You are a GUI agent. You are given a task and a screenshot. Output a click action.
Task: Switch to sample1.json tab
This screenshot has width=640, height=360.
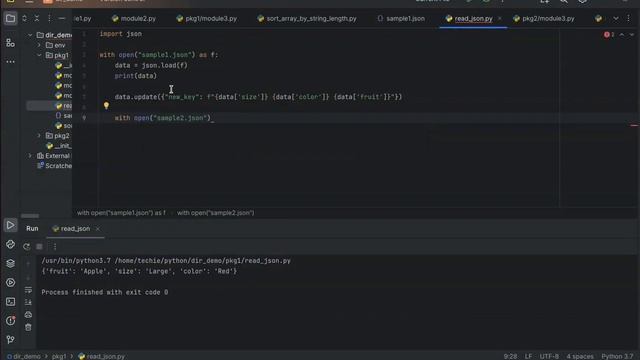[x=401, y=19]
